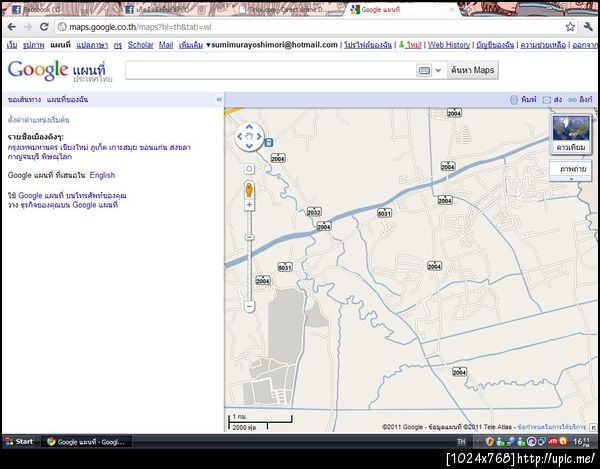Select กาญจนบุรี city link
Image resolution: width=600 pixels, height=469 pixels.
[23, 157]
